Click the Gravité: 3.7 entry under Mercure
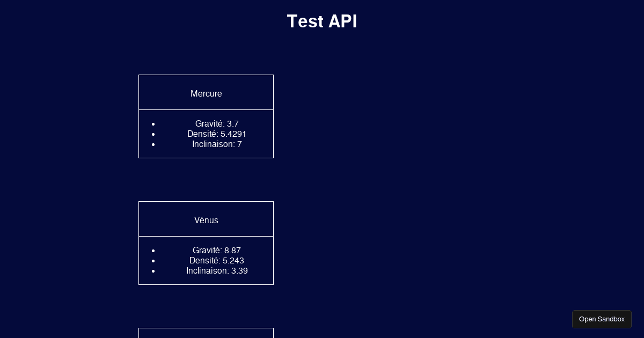The height and width of the screenshot is (338, 644). pyautogui.click(x=217, y=124)
